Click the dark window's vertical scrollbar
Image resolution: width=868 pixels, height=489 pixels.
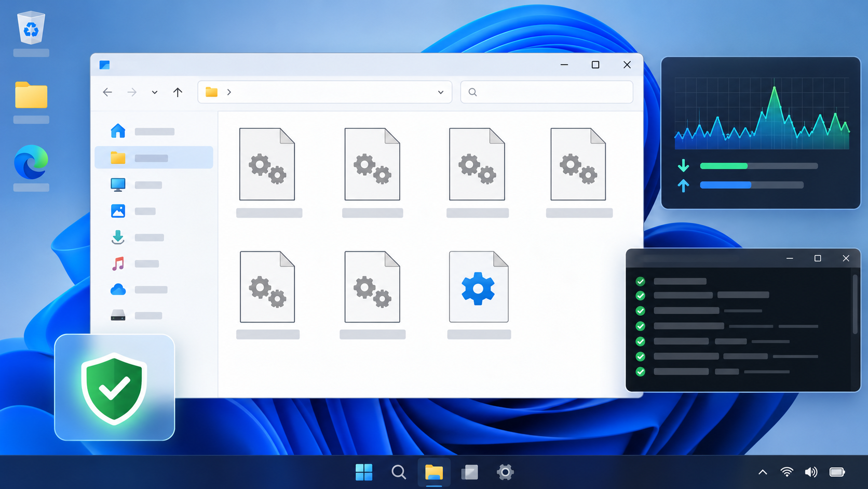coord(855,305)
